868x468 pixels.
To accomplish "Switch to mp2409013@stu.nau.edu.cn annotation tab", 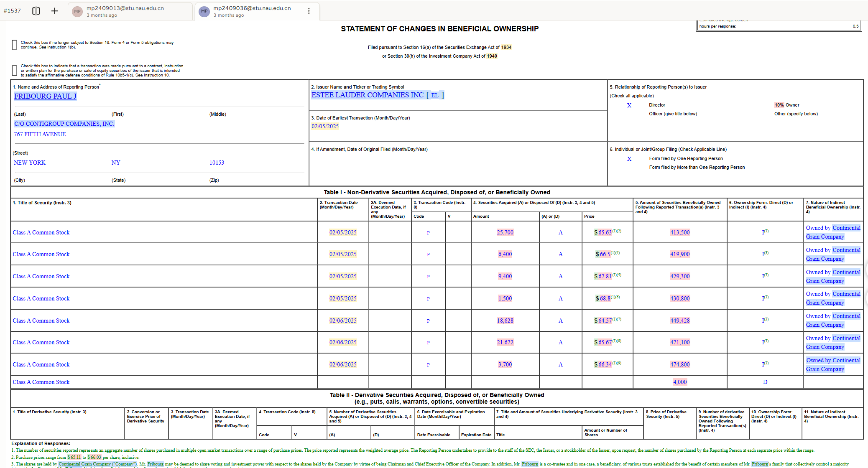I will click(x=130, y=11).
